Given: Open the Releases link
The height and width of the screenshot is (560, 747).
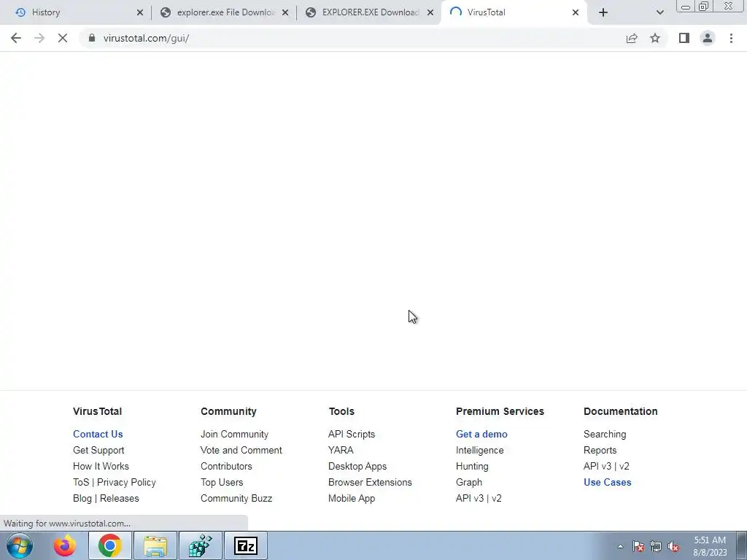Looking at the screenshot, I should point(120,498).
